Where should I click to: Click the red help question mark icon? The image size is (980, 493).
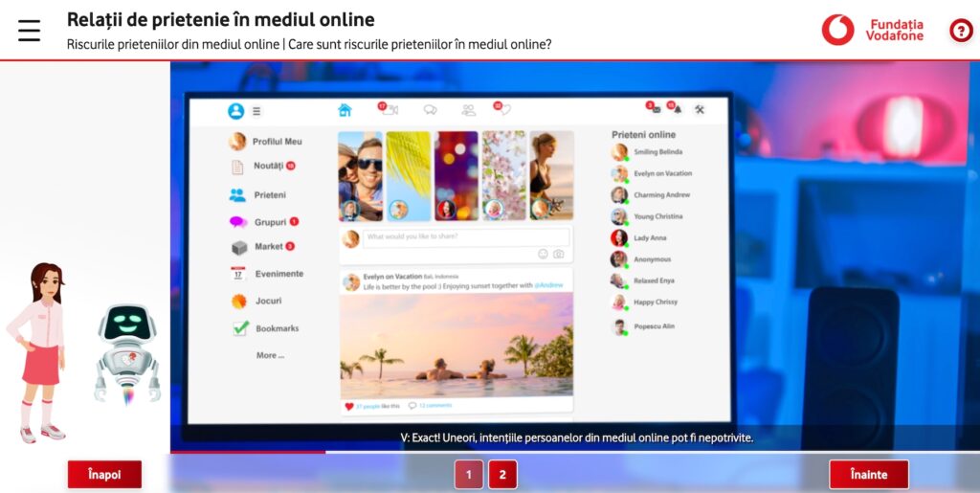click(x=960, y=31)
